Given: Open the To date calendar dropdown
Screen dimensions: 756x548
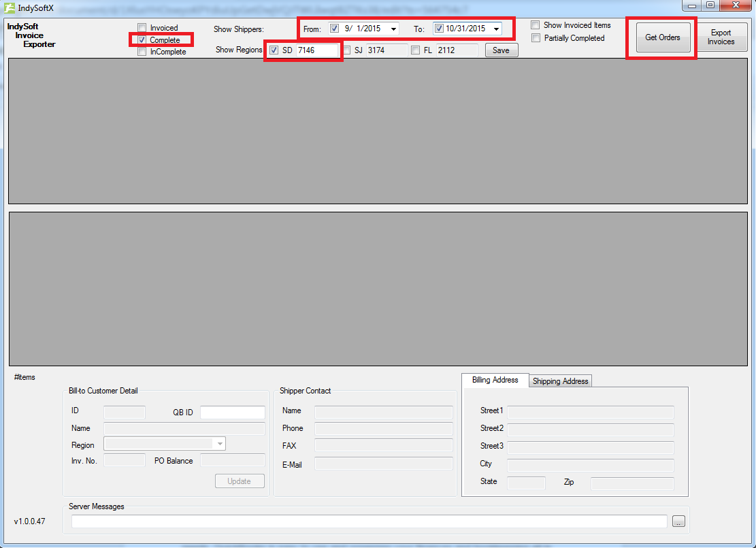Looking at the screenshot, I should 496,29.
